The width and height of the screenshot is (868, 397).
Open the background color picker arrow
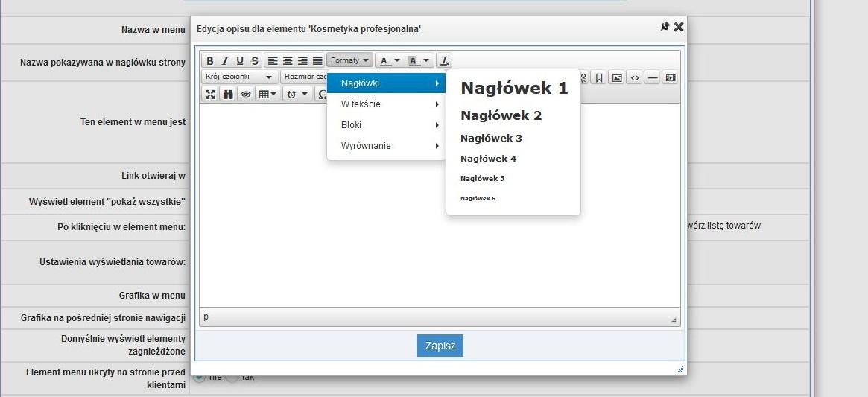[x=426, y=61]
